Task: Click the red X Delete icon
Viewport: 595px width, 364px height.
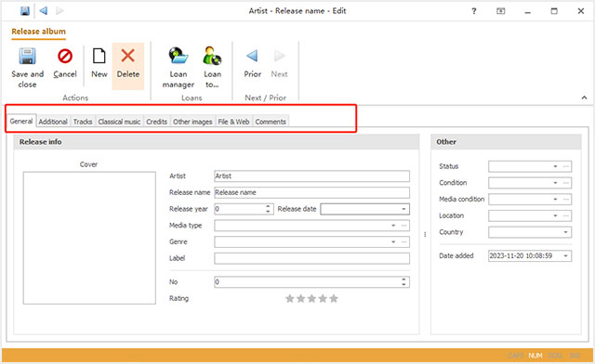Action: (x=128, y=56)
